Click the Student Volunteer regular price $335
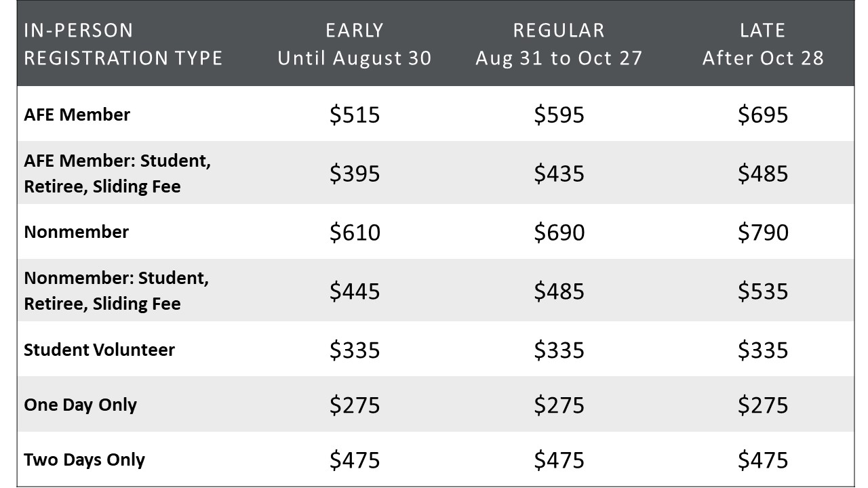Image resolution: width=868 pixels, height=488 pixels. tap(559, 350)
